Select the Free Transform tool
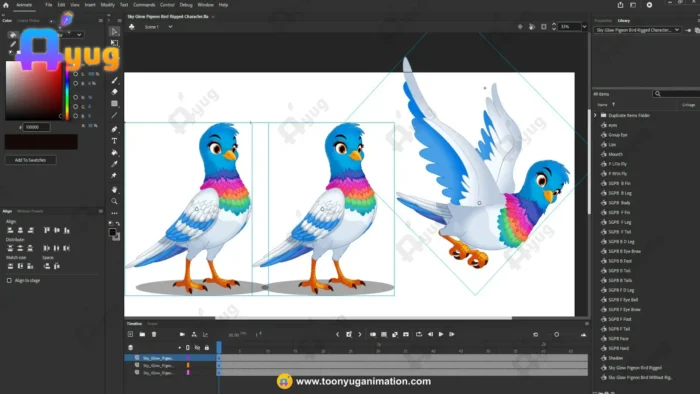Screen dimensions: 700x394 114,43
